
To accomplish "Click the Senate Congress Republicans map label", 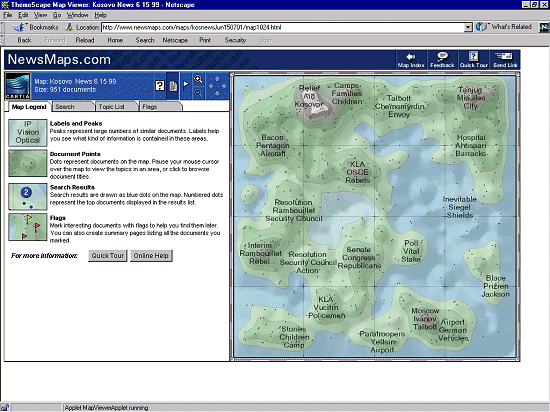I will click(358, 258).
